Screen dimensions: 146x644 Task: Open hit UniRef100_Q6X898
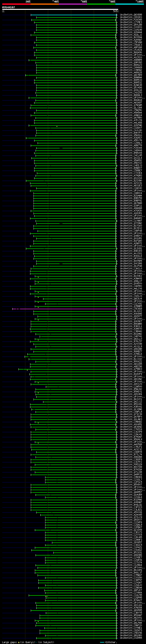click(x=131, y=15)
